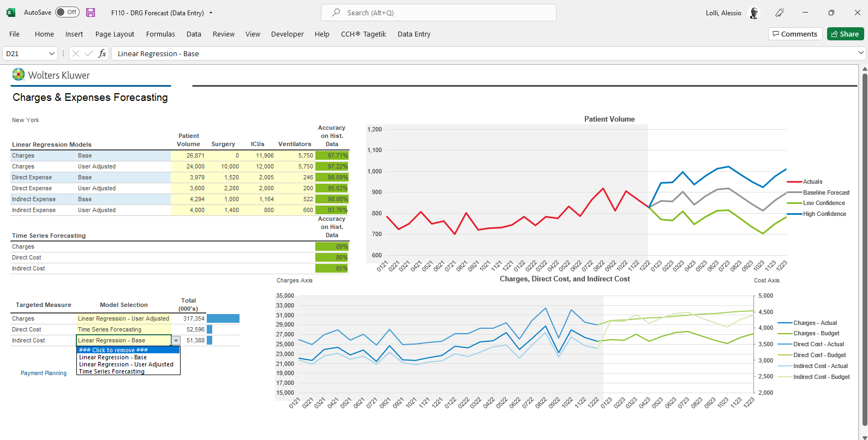
Task: Click the Search box in title bar
Action: click(439, 13)
